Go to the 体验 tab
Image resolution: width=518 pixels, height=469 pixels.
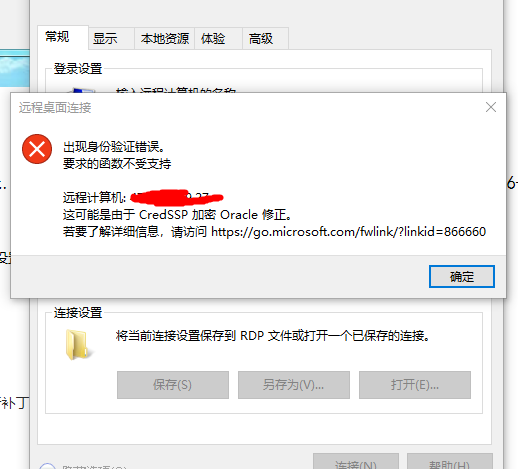(x=213, y=39)
